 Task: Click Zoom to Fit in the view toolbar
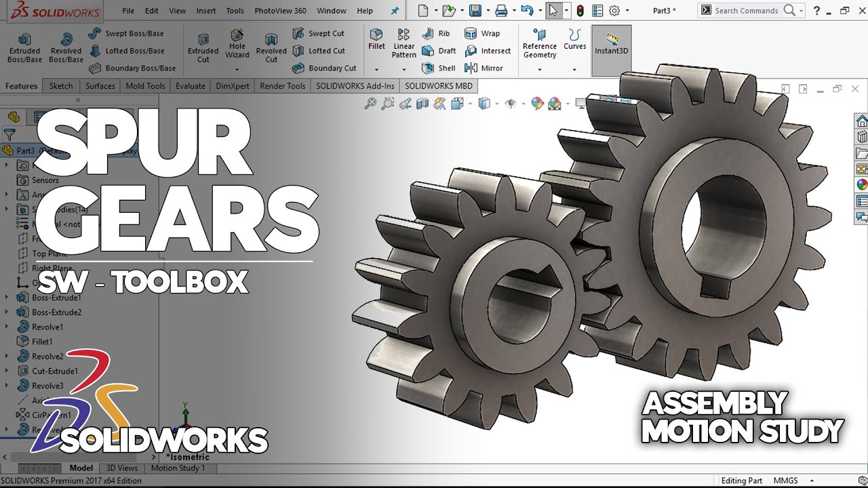tap(370, 104)
